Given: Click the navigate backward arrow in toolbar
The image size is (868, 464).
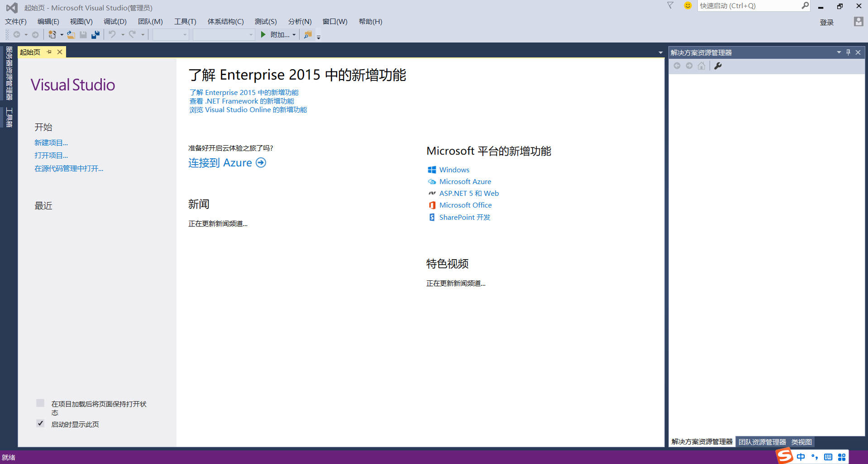Looking at the screenshot, I should (17, 34).
